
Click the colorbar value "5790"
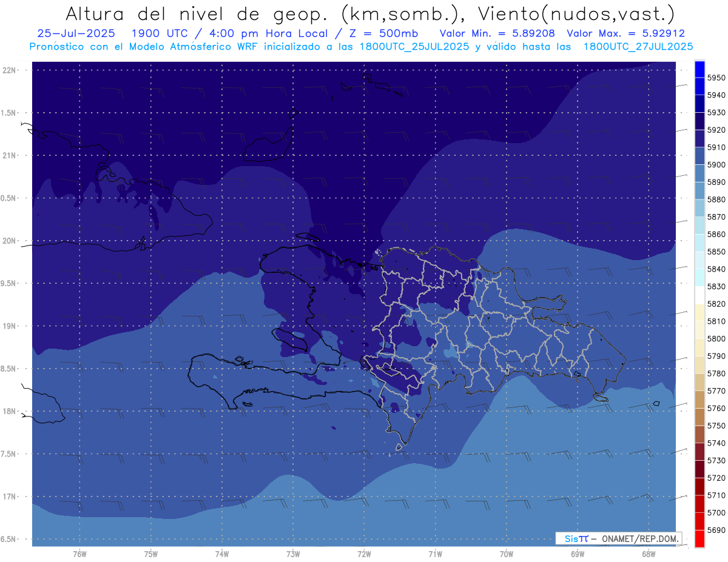pos(716,356)
